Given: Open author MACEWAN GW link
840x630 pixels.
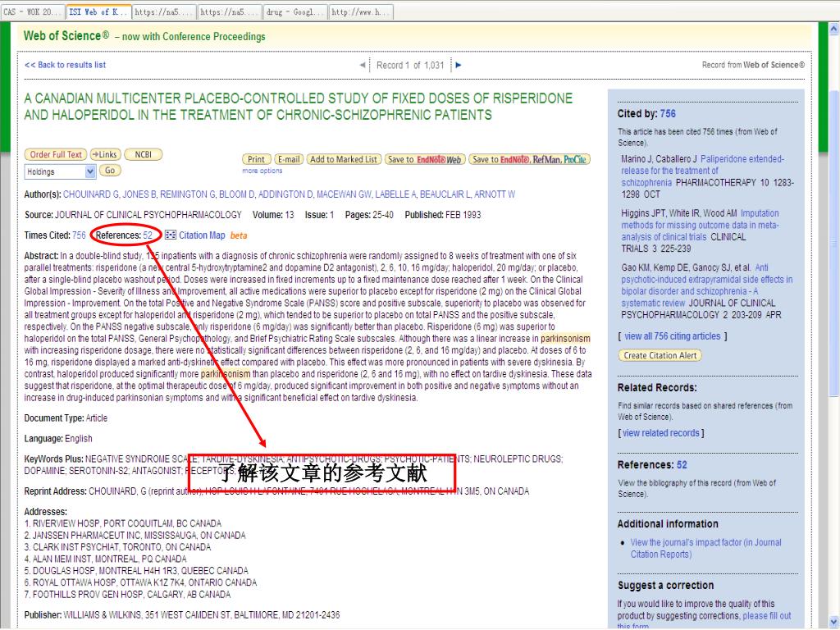Looking at the screenshot, I should click(x=344, y=194).
